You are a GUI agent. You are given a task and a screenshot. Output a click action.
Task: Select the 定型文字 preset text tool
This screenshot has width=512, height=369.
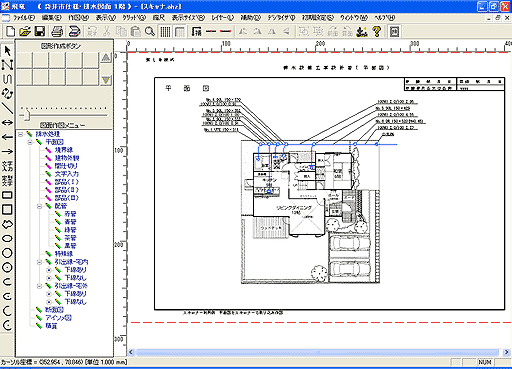pos(7,180)
